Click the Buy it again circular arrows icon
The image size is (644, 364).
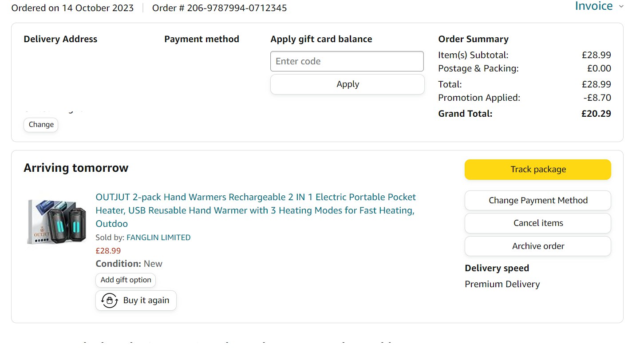[x=110, y=301]
